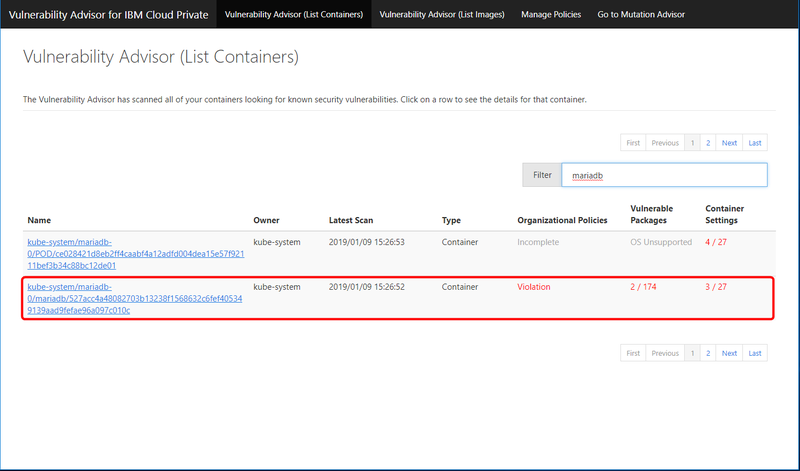
Task: Sort by Organizational Policies column header
Action: coord(562,220)
